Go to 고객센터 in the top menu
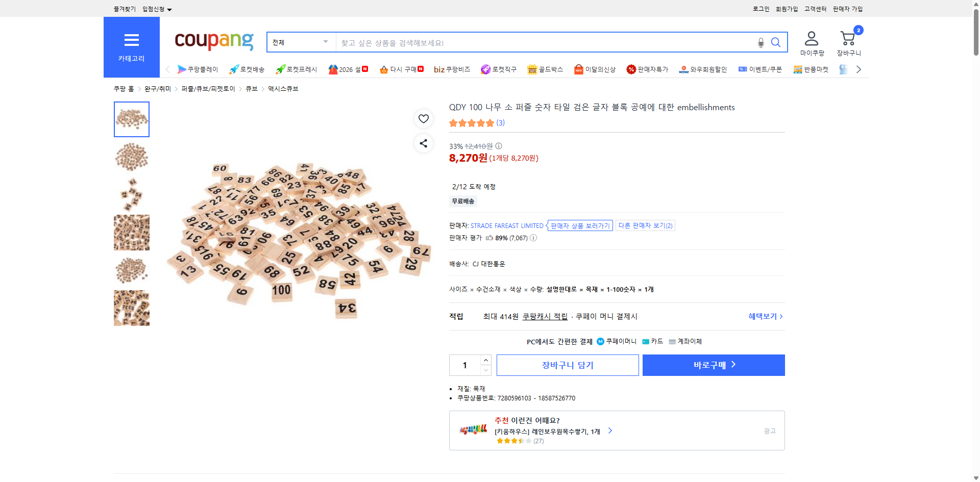This screenshot has height=482, width=980. (815, 9)
